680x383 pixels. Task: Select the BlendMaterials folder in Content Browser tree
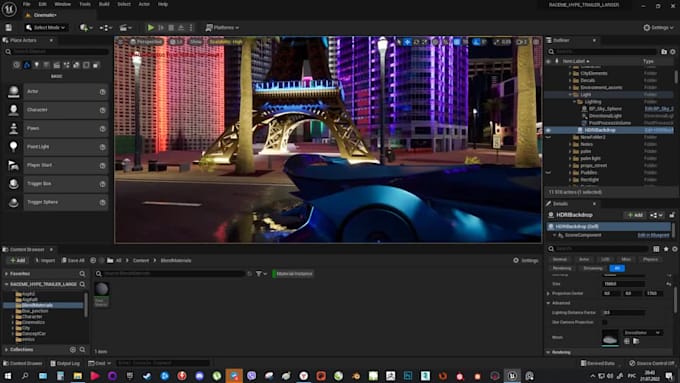[x=37, y=305]
